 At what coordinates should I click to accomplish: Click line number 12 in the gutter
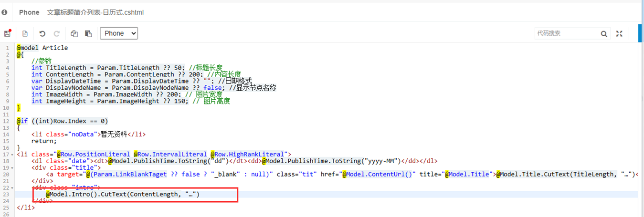coord(6,121)
